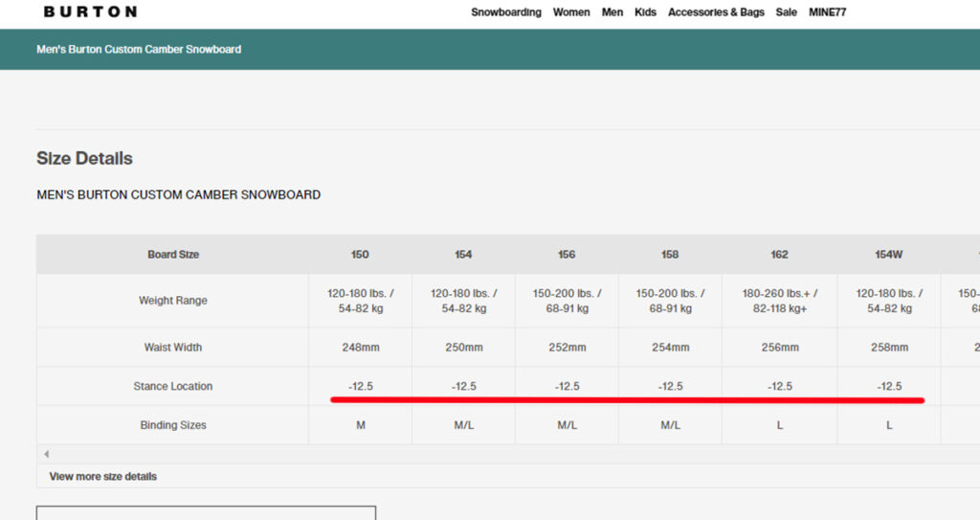Click the -12.5 stance value for 150
Image resolution: width=980 pixels, height=520 pixels.
pos(361,386)
